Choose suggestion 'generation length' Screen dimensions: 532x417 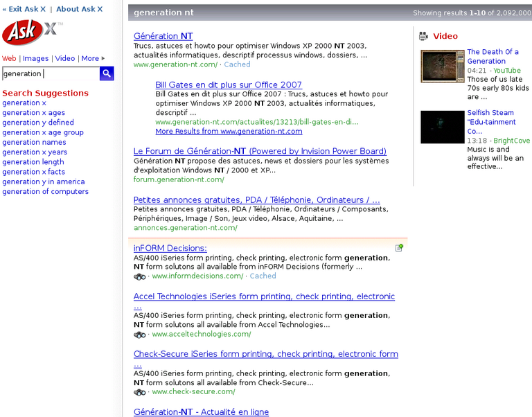click(33, 162)
